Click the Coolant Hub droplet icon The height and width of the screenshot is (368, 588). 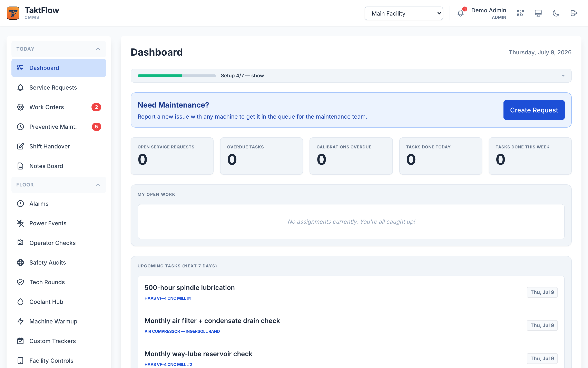(20, 302)
